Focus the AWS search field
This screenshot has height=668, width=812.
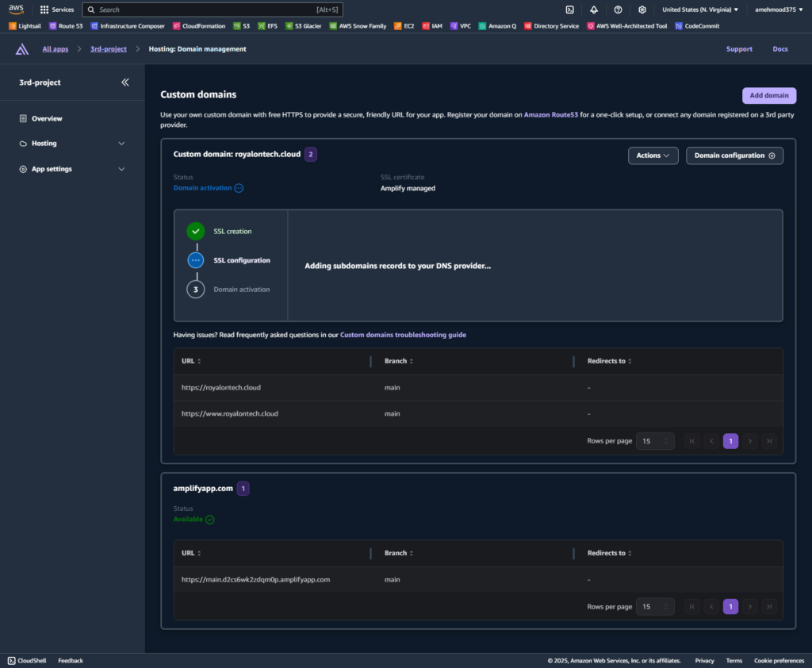(x=213, y=10)
